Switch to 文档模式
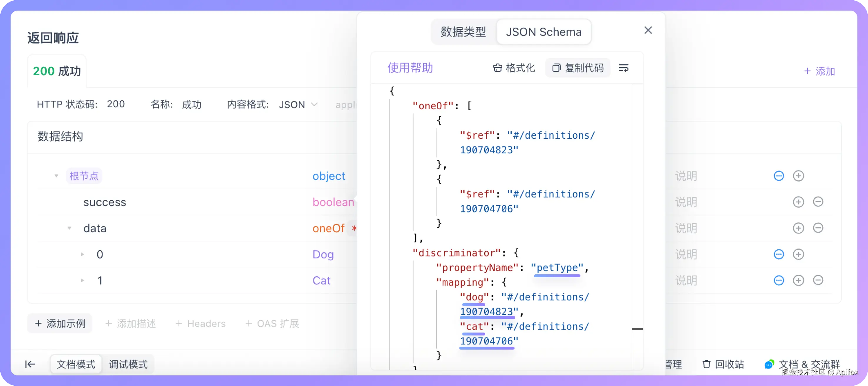Screen dimensions: 868x386 (76, 364)
